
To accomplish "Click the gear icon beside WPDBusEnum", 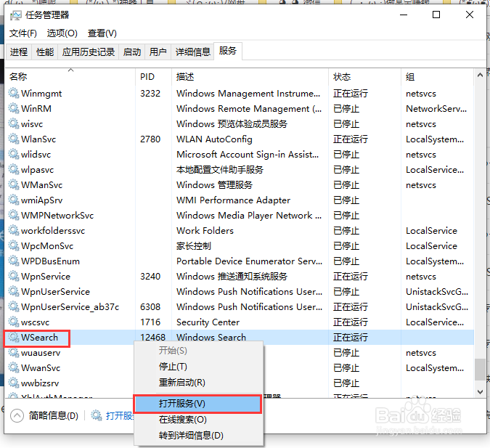I will coord(14,261).
